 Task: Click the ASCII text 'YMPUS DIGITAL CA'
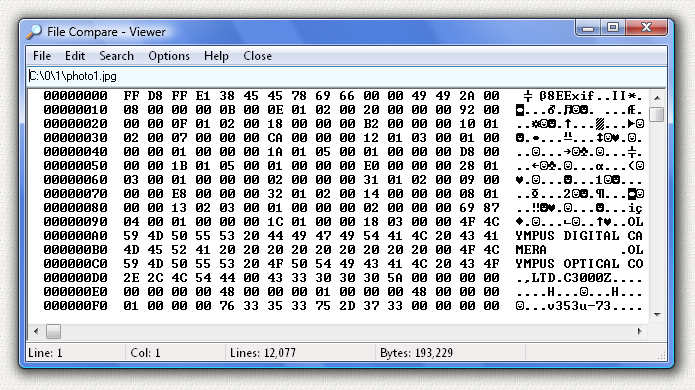[579, 236]
